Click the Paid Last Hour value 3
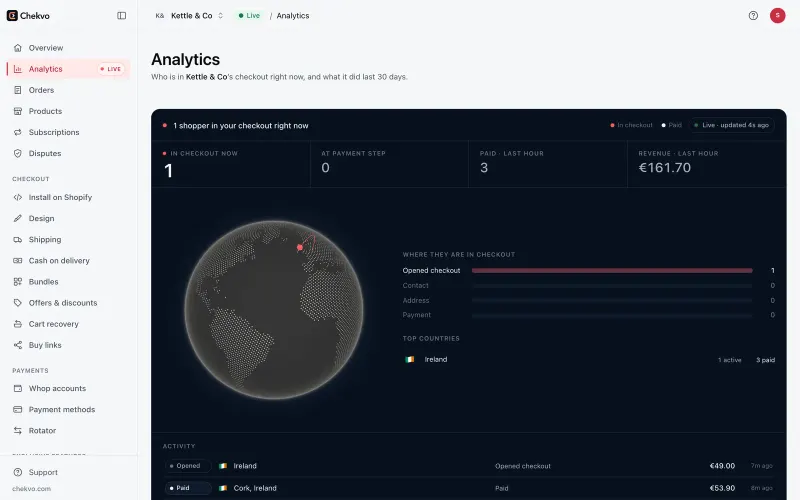 coord(484,168)
